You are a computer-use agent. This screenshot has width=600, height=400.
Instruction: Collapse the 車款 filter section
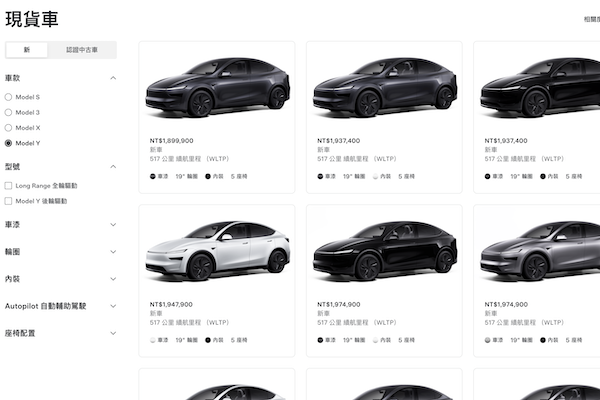[x=113, y=78]
